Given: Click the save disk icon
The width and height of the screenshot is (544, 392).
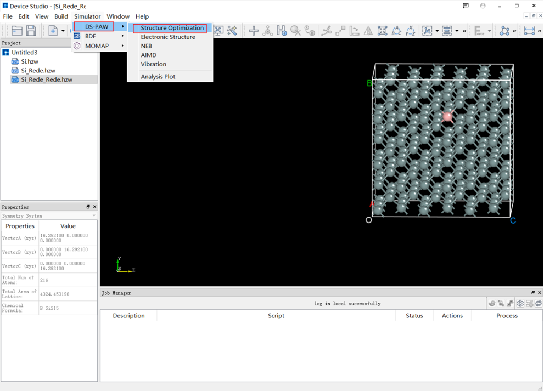Looking at the screenshot, I should coord(31,31).
